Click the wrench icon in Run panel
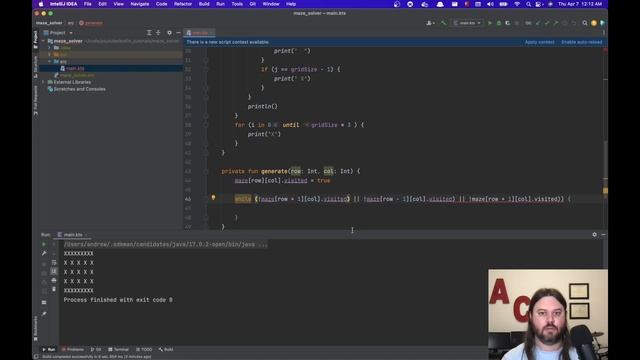This screenshot has height=360, width=640. coord(44,253)
